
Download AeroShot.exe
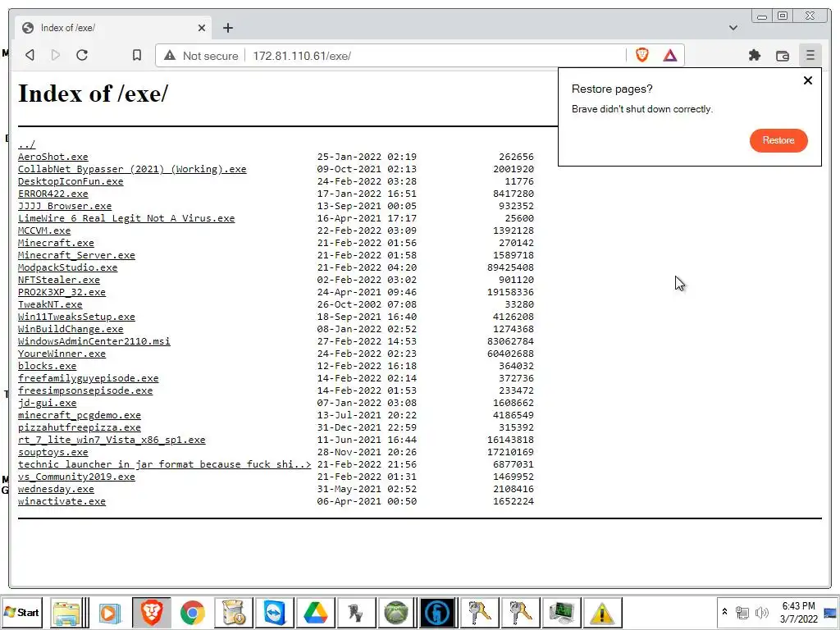53,157
